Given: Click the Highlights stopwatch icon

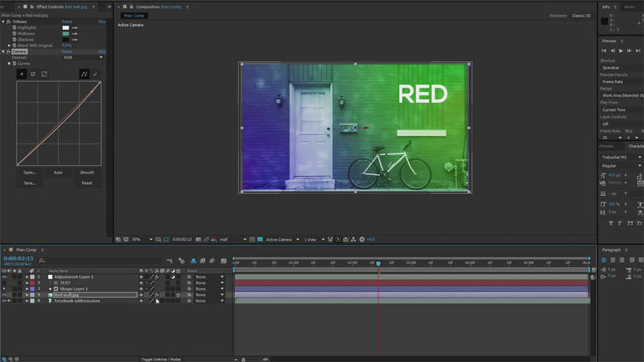Looking at the screenshot, I should tap(15, 28).
